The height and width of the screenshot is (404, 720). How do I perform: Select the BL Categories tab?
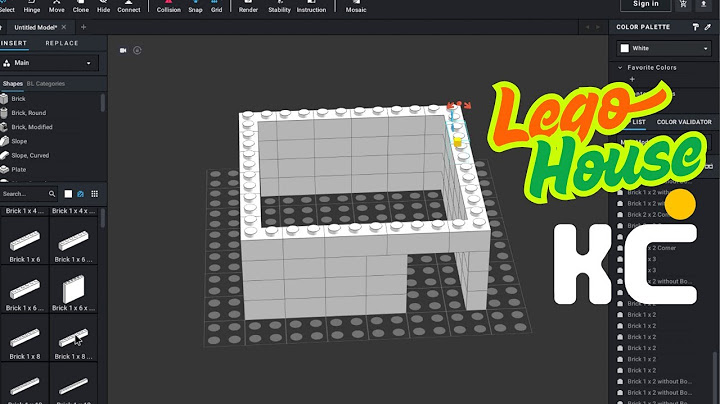46,84
